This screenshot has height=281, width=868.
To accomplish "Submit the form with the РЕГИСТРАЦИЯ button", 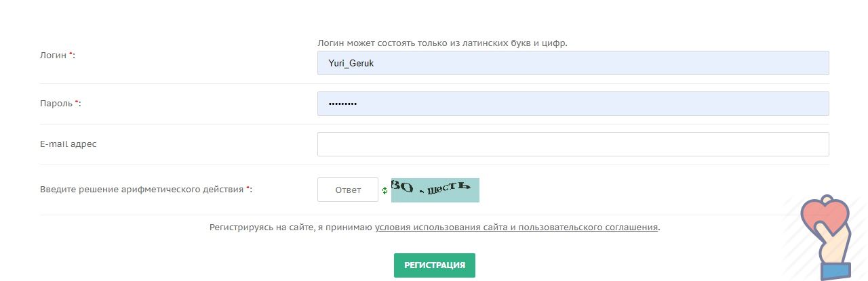I will 435,265.
